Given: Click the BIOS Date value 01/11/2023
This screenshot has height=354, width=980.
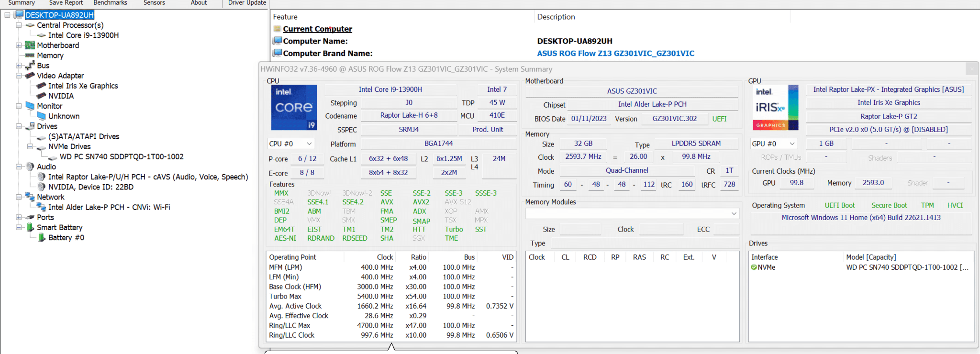Looking at the screenshot, I should (x=589, y=119).
